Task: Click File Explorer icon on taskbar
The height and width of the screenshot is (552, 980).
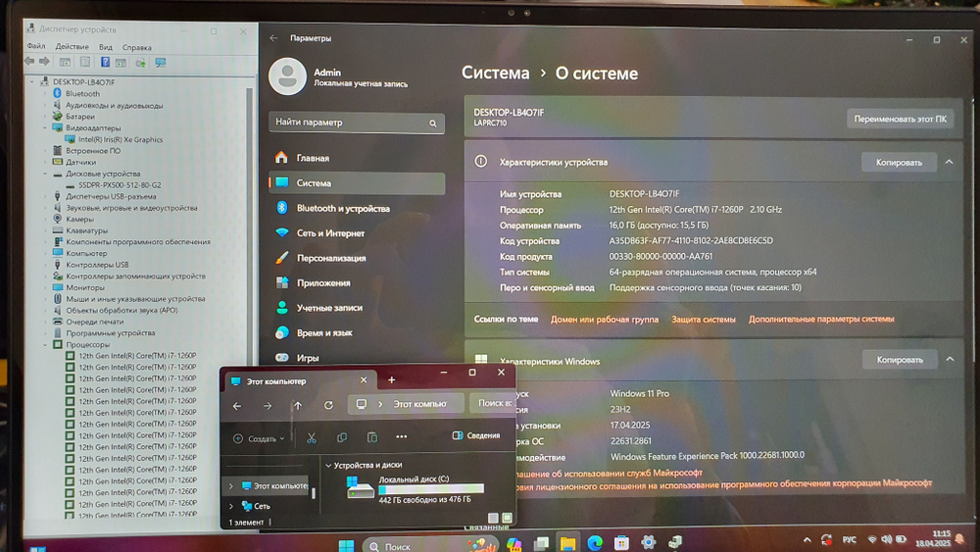Action: click(x=567, y=543)
